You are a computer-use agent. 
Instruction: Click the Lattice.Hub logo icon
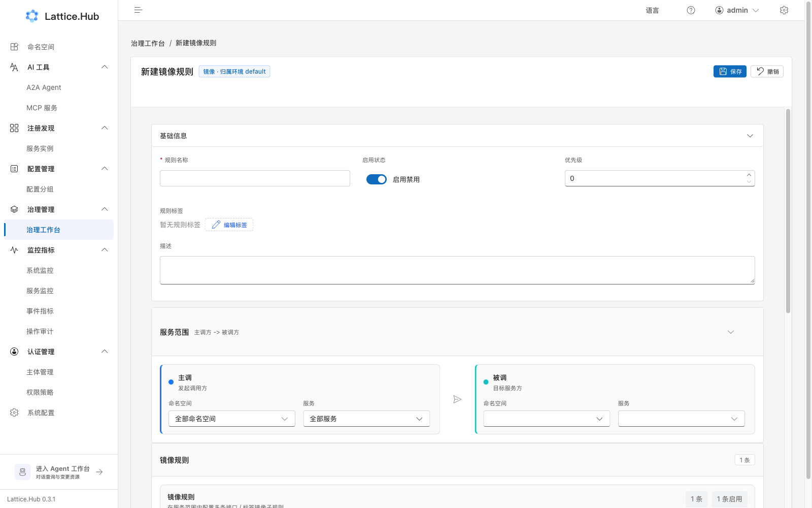coord(32,16)
